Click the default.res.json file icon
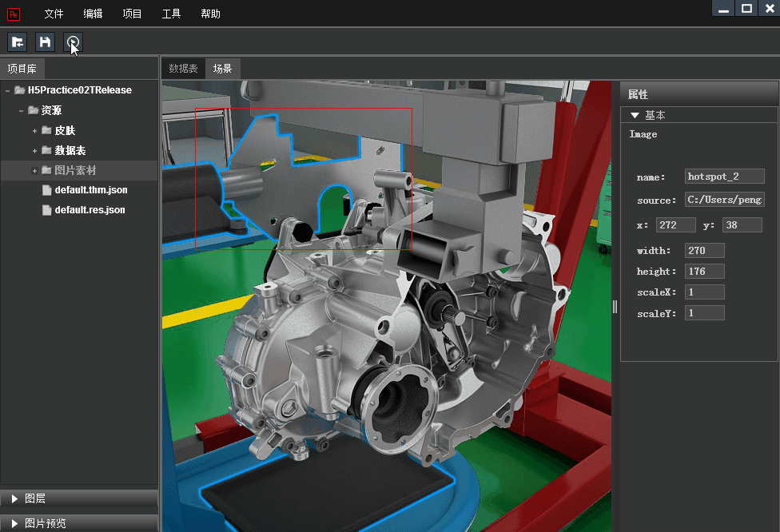This screenshot has height=532, width=780. 47,210
